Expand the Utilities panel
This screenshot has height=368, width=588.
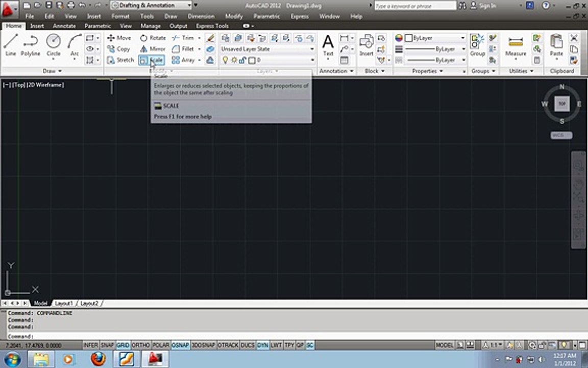[x=521, y=71]
